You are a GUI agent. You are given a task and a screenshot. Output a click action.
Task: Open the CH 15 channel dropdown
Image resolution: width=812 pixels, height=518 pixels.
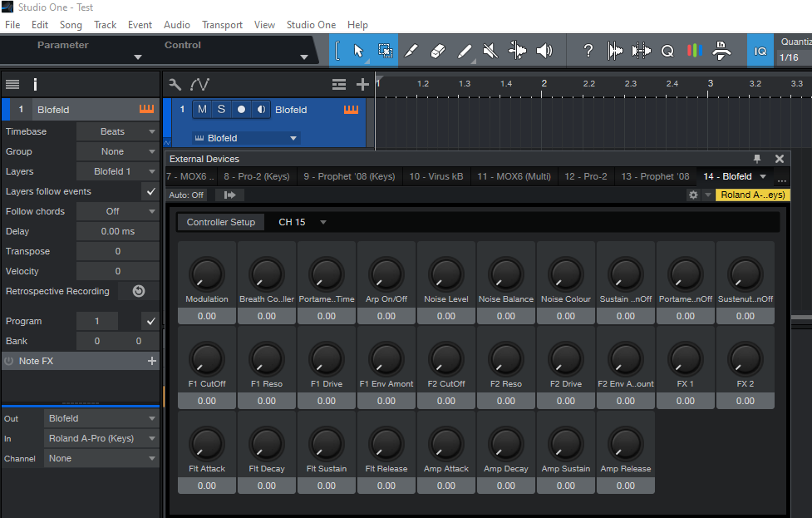click(x=302, y=222)
